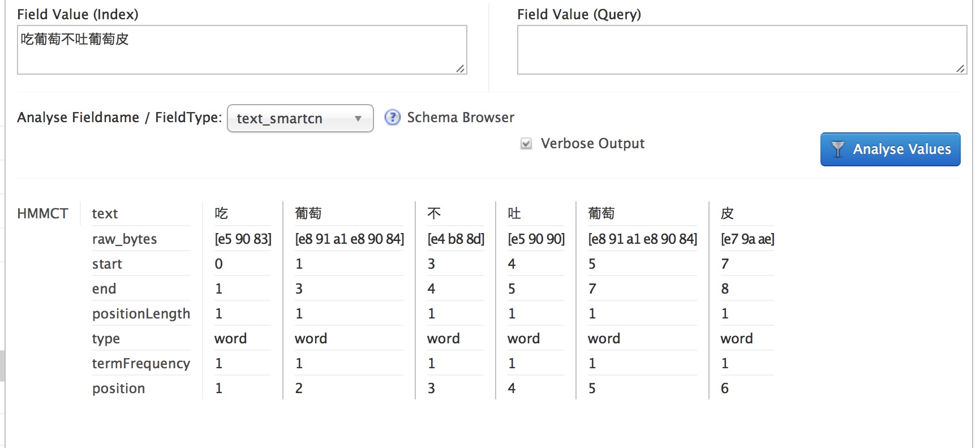
Task: Click the position row label
Action: [118, 388]
